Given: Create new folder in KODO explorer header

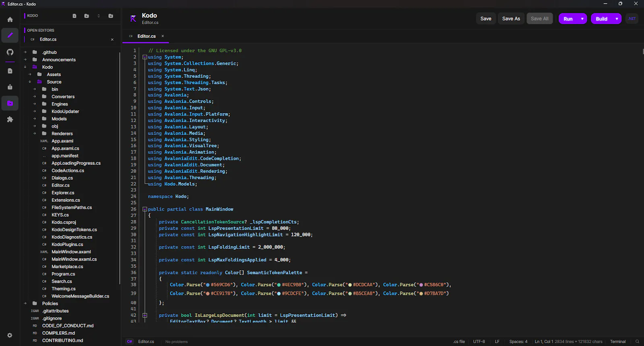Looking at the screenshot, I should (x=87, y=16).
